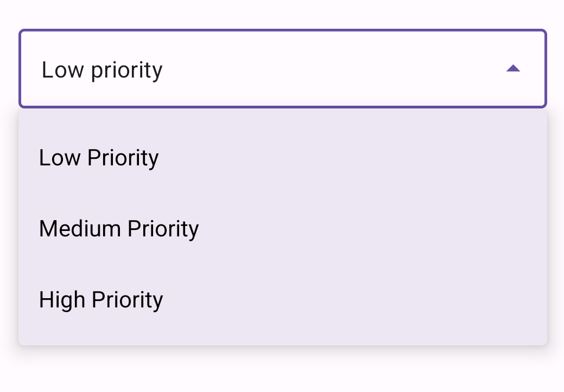Click the 'Medium Priority' text label
Screen dimensions: 564x392
tap(119, 229)
